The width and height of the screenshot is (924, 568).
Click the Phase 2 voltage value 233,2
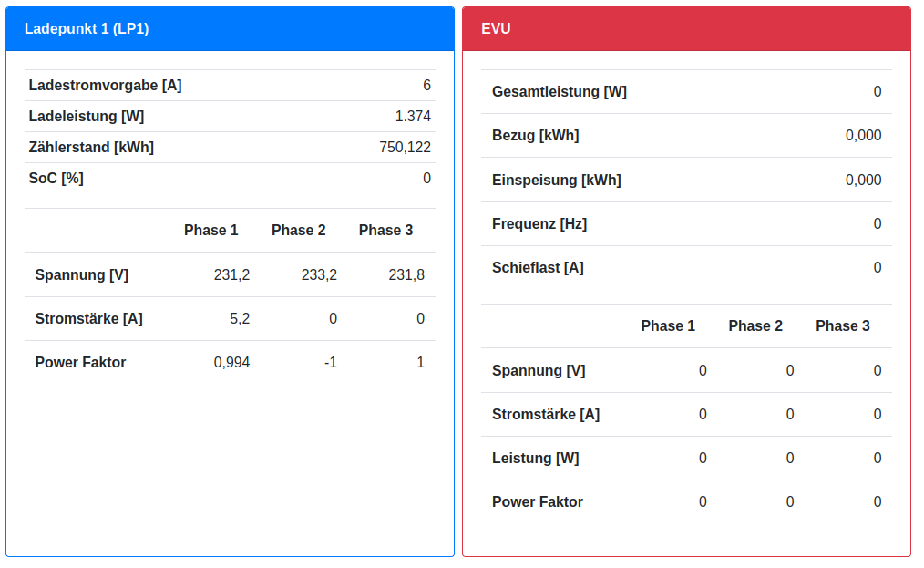(319, 275)
